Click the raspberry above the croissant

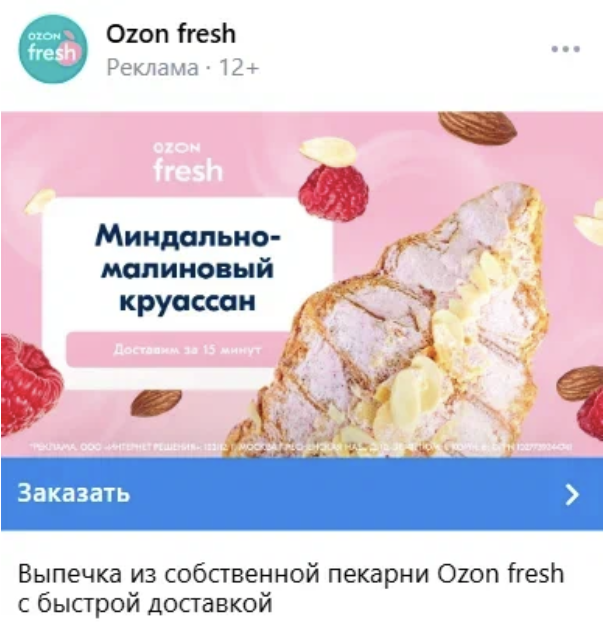[333, 193]
